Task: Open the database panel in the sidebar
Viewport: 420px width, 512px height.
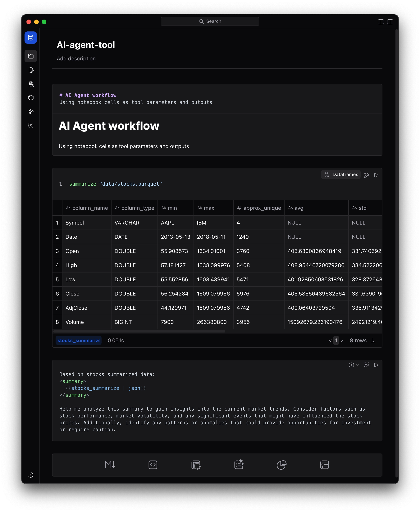Action: [x=31, y=38]
